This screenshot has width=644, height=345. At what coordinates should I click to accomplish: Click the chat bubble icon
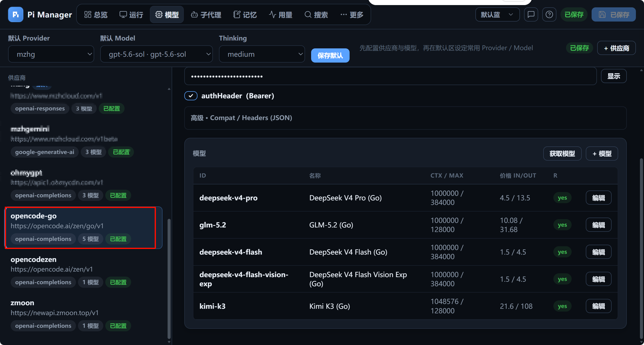pos(531,15)
